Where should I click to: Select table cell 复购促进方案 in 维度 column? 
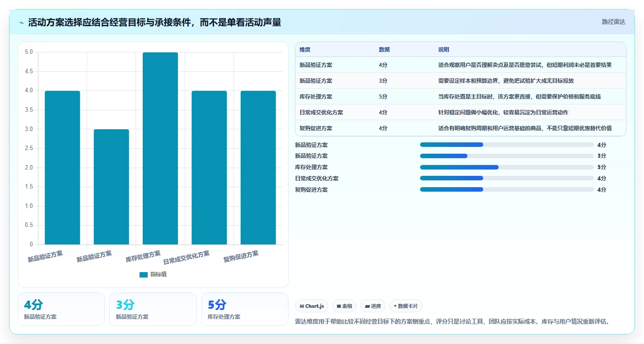click(x=316, y=128)
